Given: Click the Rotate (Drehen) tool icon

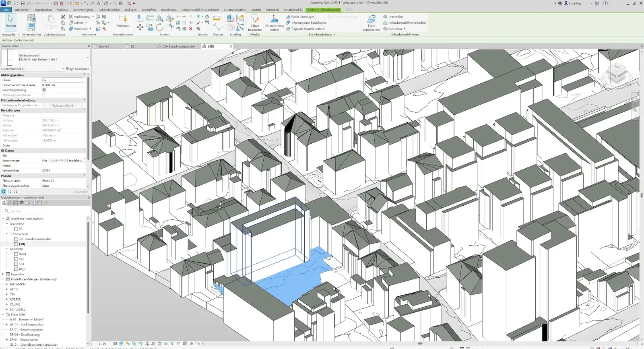Looking at the screenshot, I should coord(160,27).
